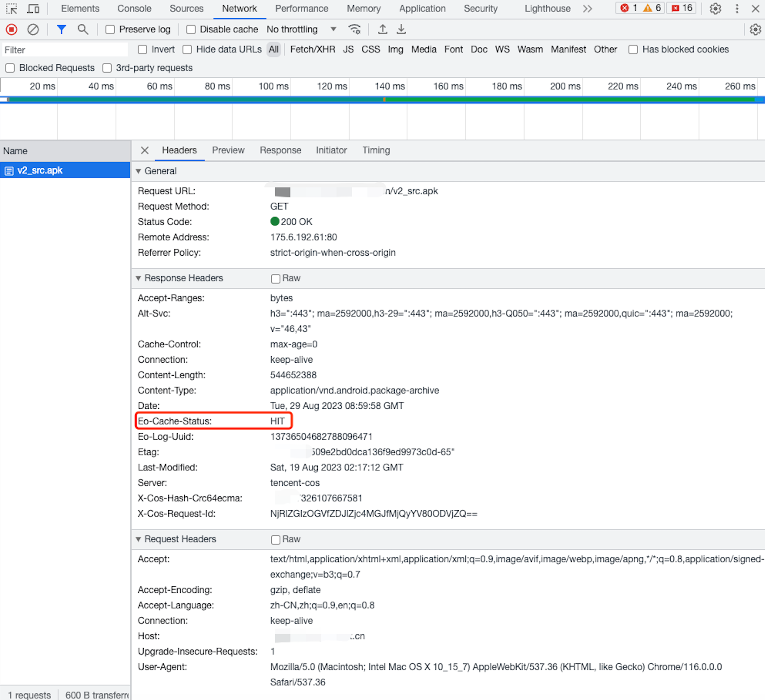Filter requests by Fetch/XHR type
This screenshot has height=700, width=765.
pyautogui.click(x=312, y=50)
